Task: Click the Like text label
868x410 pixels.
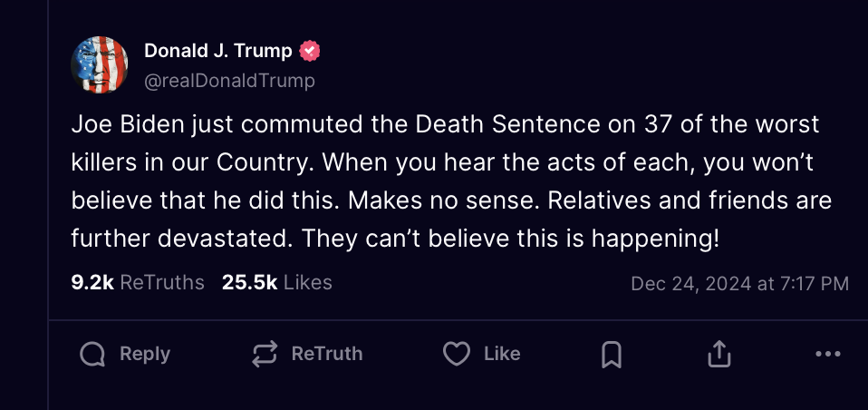Action: tap(502, 354)
